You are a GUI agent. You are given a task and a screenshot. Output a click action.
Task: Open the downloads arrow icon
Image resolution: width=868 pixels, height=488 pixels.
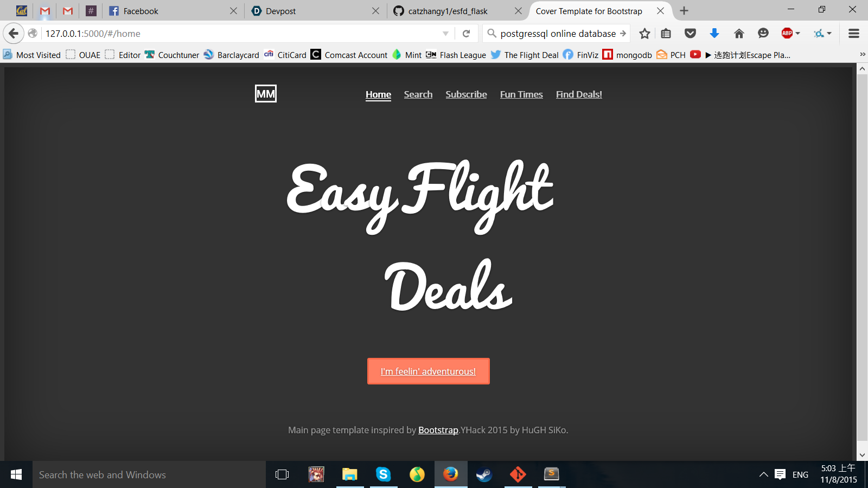(714, 34)
